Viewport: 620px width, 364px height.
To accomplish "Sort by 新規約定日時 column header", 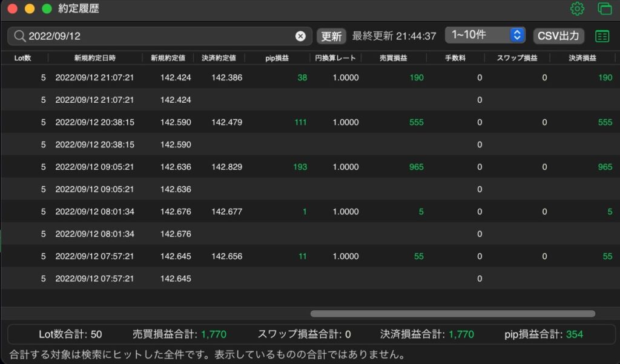I will [95, 58].
